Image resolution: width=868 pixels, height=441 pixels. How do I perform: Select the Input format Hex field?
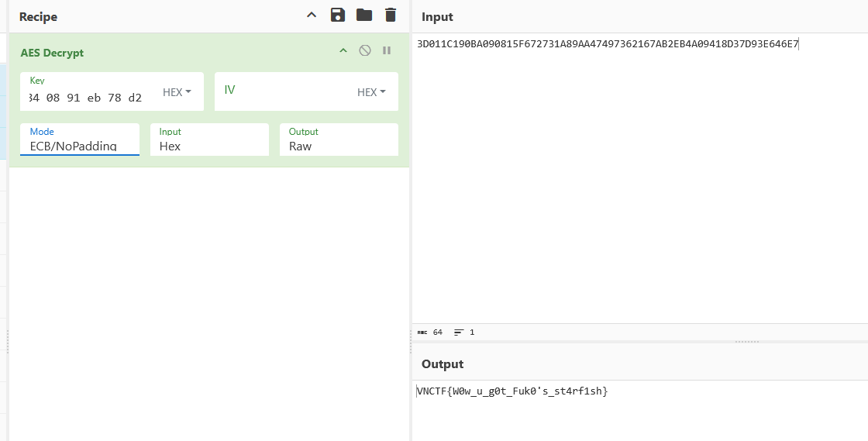pyautogui.click(x=208, y=146)
